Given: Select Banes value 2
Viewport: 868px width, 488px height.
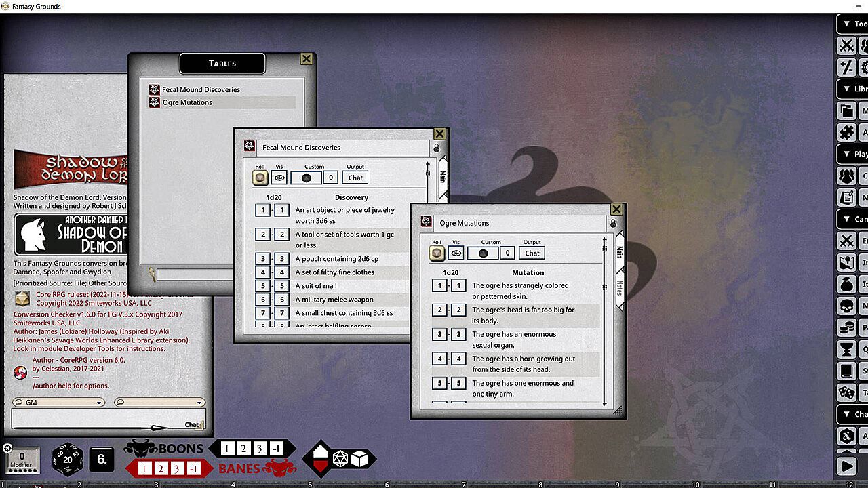Looking at the screenshot, I should [x=161, y=468].
